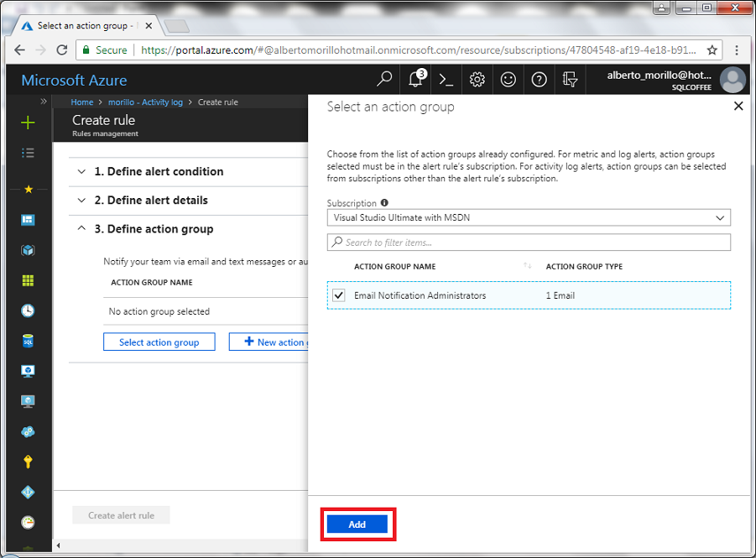Click the 1 Email cell
Viewport: 756px width, 558px height.
click(560, 295)
